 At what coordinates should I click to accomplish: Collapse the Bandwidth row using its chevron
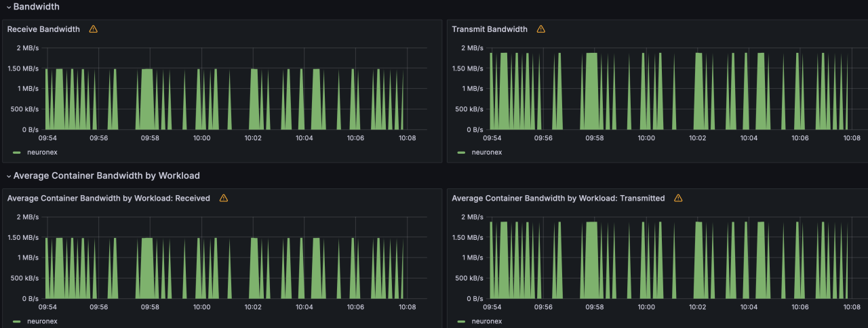[x=8, y=7]
